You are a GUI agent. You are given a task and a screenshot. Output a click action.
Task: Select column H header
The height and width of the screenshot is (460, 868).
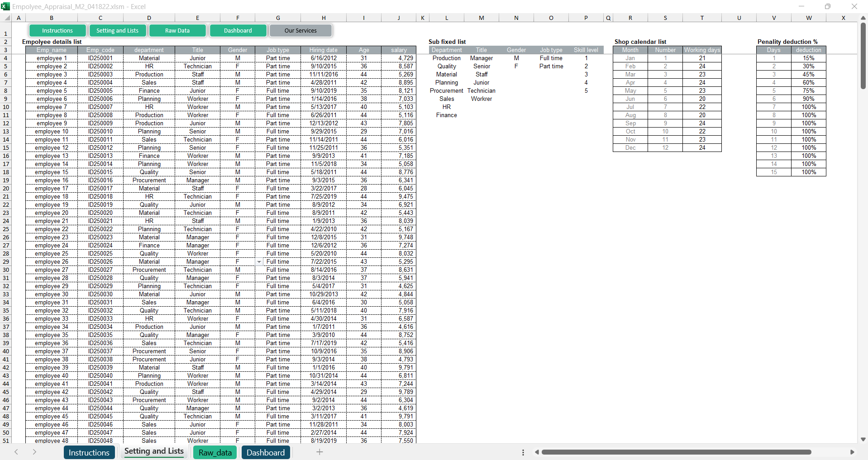click(324, 18)
